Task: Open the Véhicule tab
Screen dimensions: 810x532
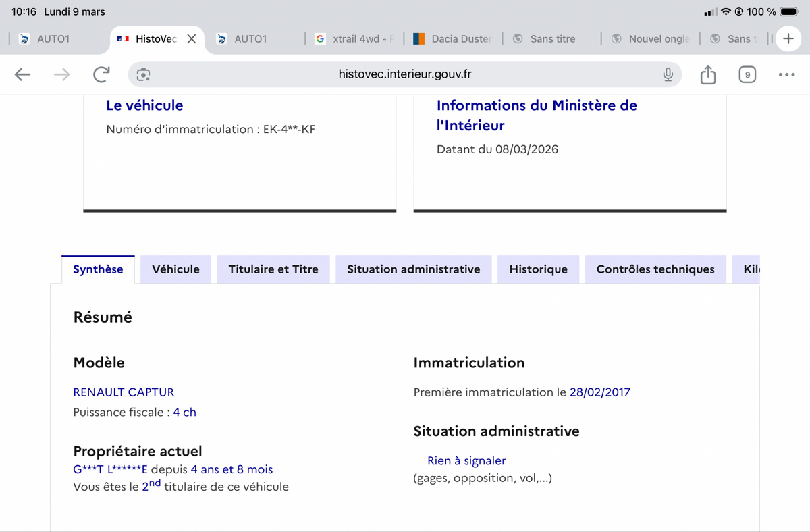Action: tap(175, 269)
